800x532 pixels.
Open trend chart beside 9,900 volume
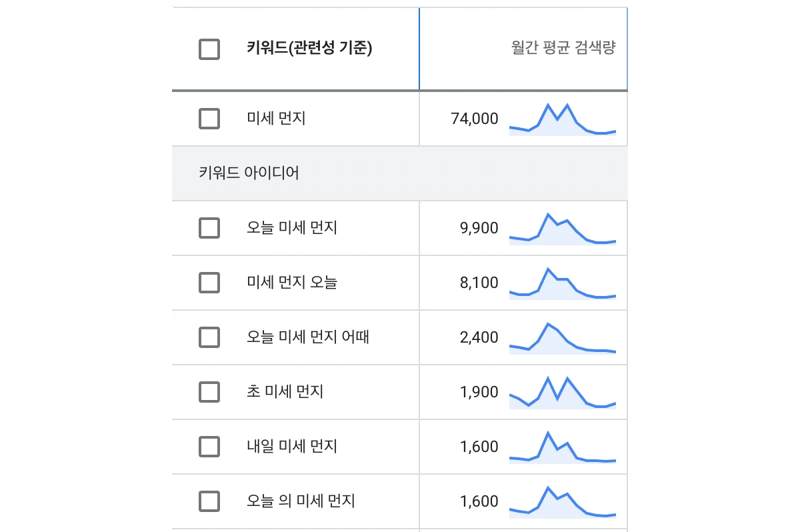point(563,229)
